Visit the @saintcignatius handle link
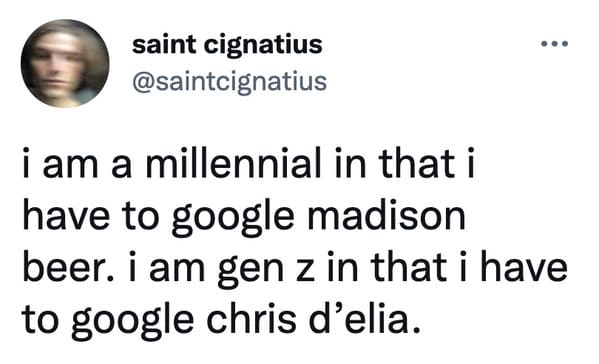599x364 pixels. 230,82
